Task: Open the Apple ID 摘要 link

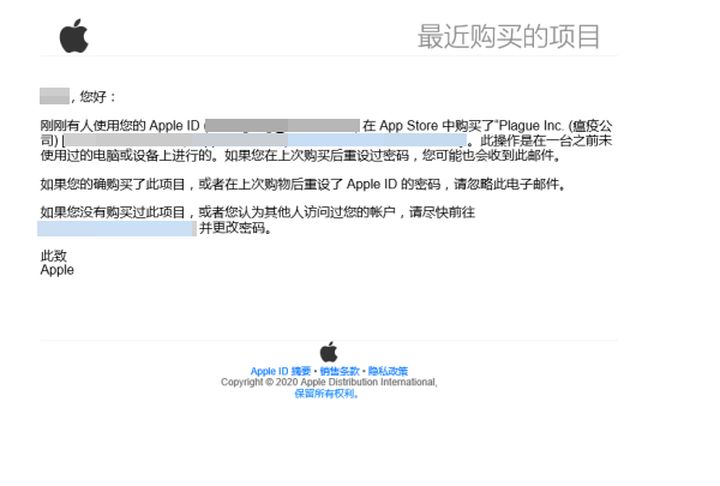Action: click(x=281, y=371)
